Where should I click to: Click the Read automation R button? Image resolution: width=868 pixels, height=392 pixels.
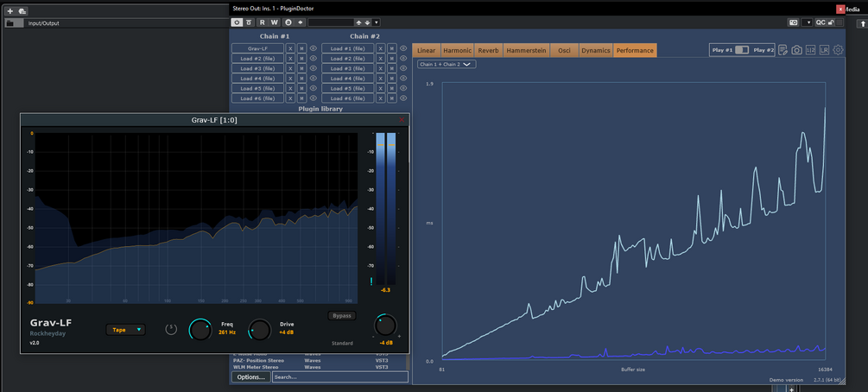click(262, 22)
